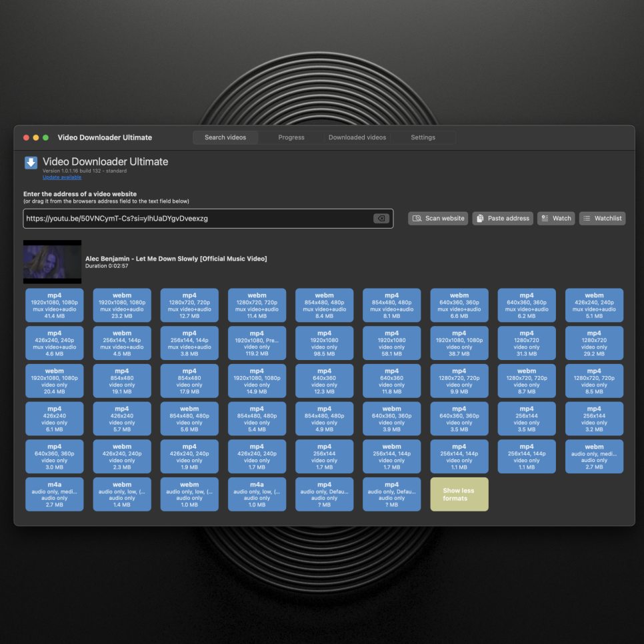Pick mp4 1280x720 video only 29.2 MB

point(594,343)
